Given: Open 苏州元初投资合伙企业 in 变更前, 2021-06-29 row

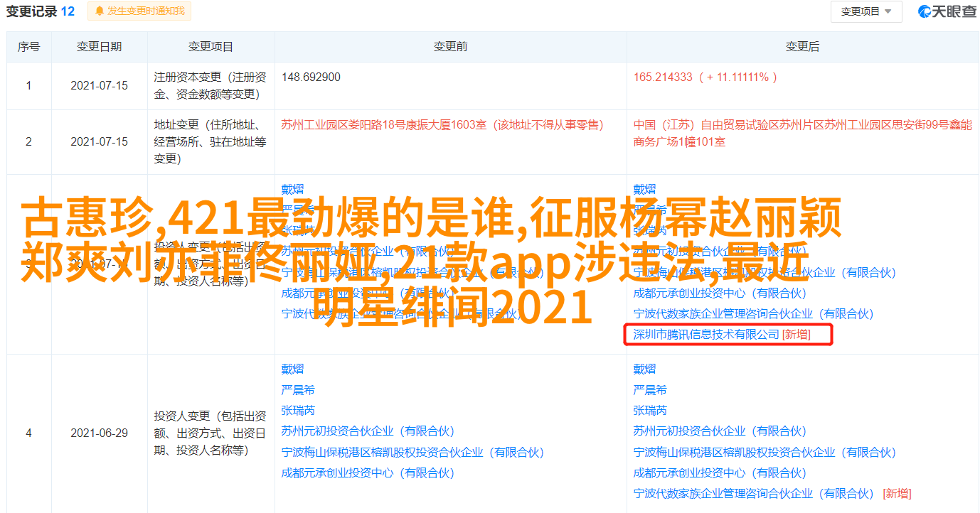Looking at the screenshot, I should [x=368, y=431].
